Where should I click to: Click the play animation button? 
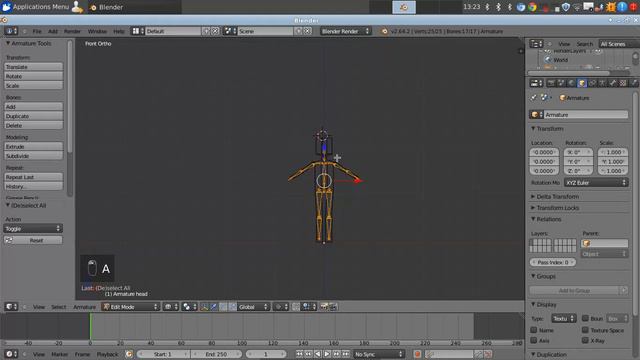pyautogui.click(x=327, y=354)
